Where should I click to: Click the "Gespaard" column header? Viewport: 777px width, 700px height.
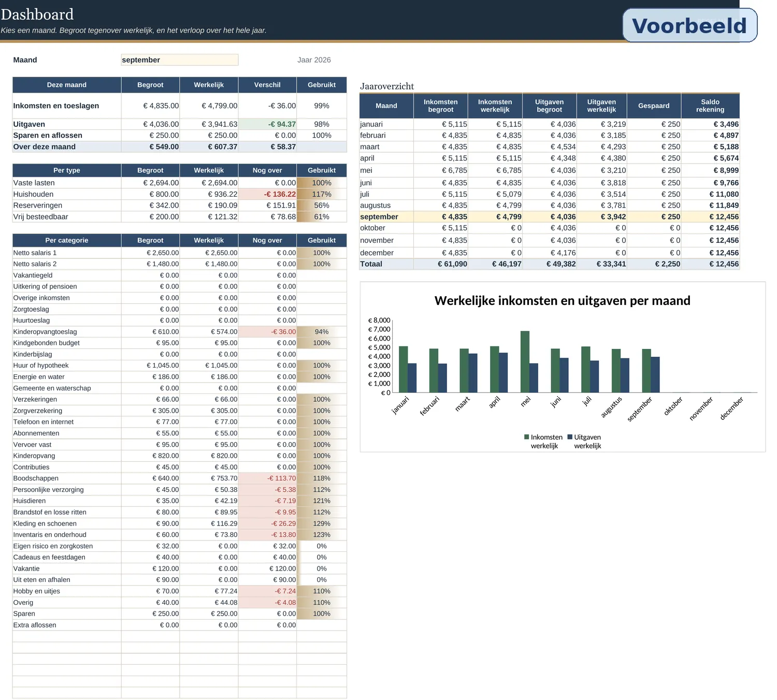point(654,106)
